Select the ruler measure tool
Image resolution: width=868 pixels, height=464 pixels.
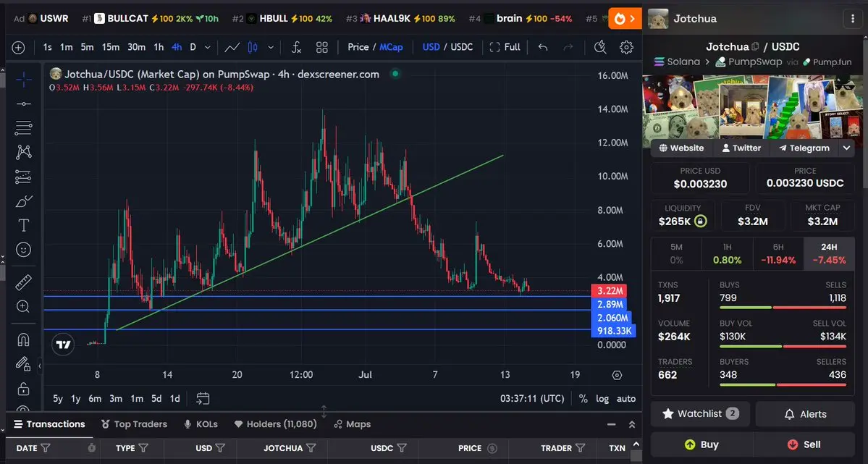[x=23, y=282]
